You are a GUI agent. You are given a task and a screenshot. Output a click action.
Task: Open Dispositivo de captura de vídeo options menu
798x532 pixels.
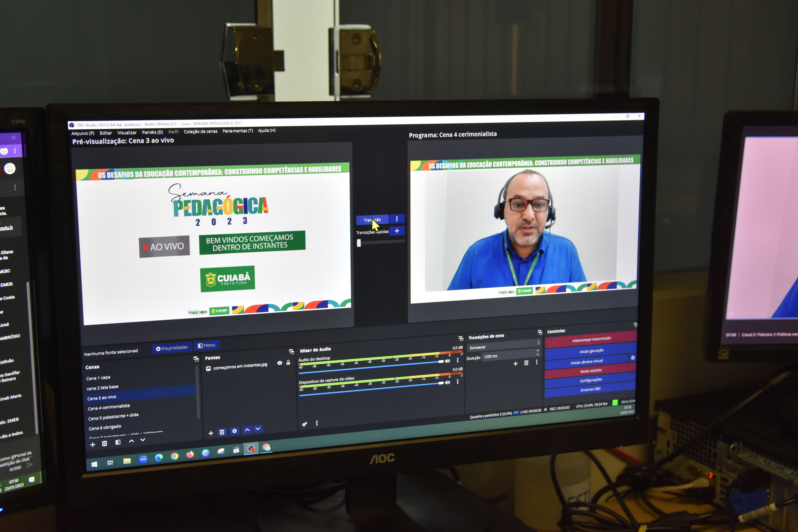pyautogui.click(x=458, y=382)
